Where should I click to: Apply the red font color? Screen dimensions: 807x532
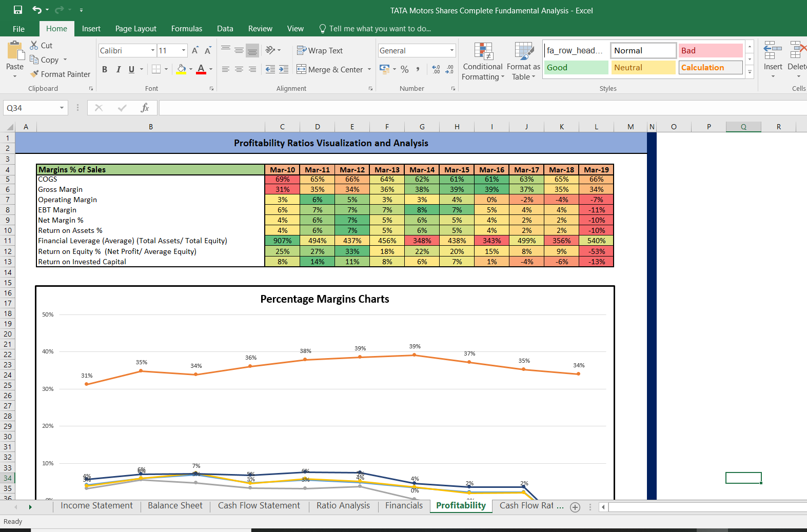click(x=201, y=69)
